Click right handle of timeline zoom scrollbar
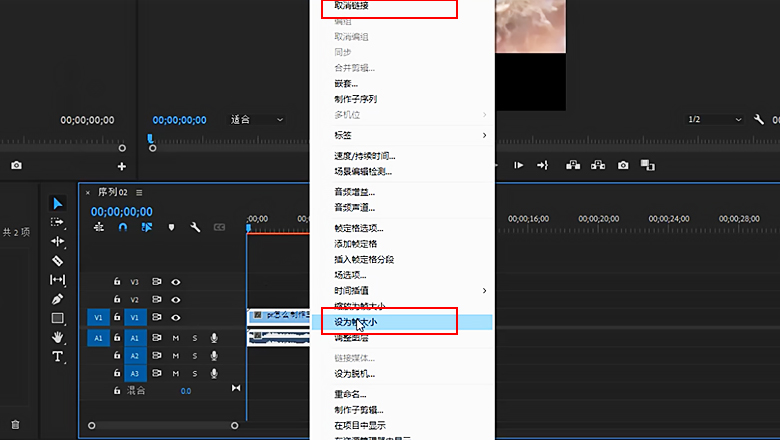Screen dimensions: 780x440 (x=234, y=426)
